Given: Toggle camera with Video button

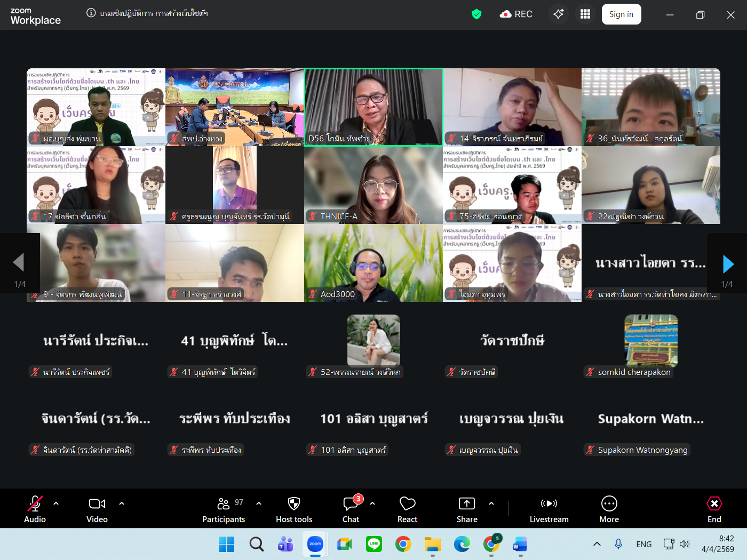Looking at the screenshot, I should click(97, 509).
